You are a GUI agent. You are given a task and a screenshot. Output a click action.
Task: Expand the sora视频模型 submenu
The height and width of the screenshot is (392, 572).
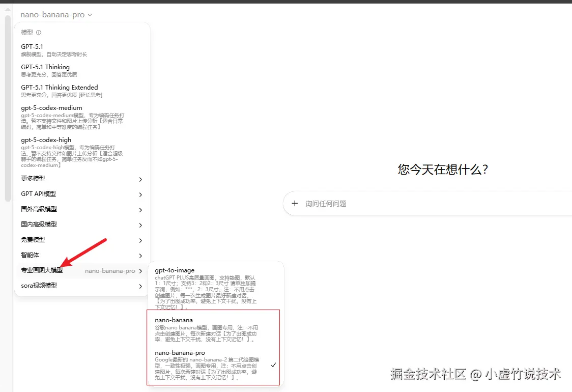pyautogui.click(x=81, y=286)
